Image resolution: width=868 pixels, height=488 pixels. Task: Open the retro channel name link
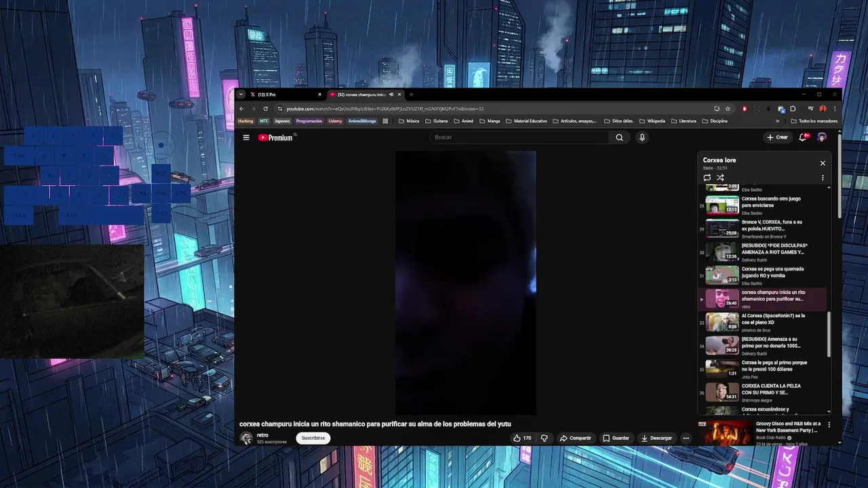[x=262, y=435]
